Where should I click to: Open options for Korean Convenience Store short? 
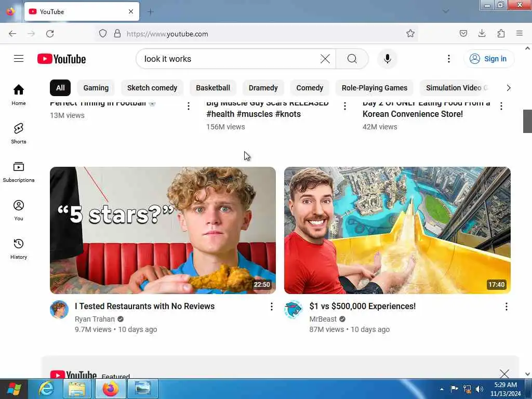click(x=501, y=106)
